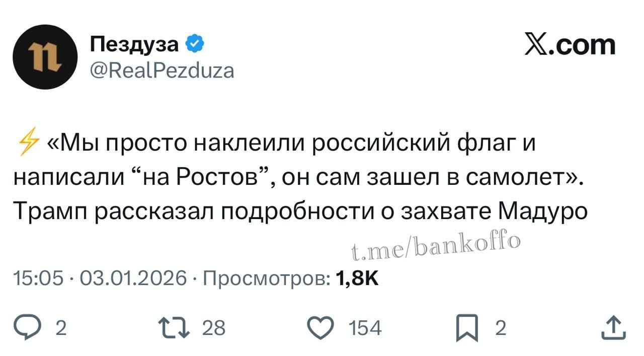
Task: Bookmark the post using the bookmark icon
Action: (467, 327)
